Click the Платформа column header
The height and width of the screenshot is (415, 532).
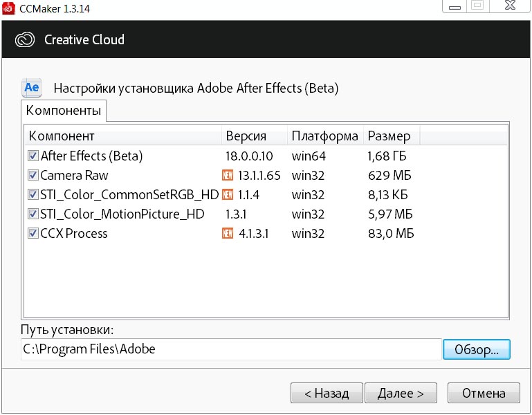point(324,136)
